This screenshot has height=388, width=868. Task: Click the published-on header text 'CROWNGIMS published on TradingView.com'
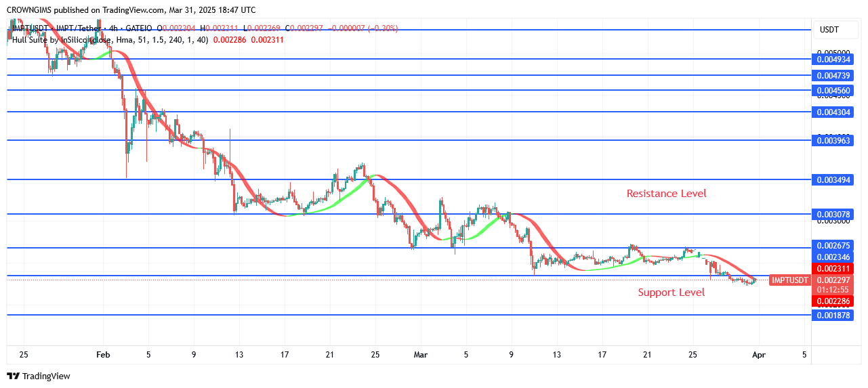[x=85, y=10]
